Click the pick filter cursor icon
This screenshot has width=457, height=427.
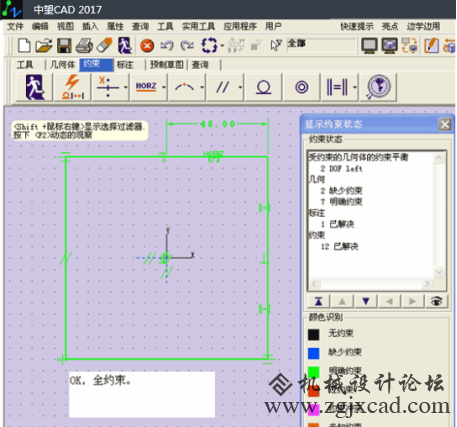click(x=276, y=45)
